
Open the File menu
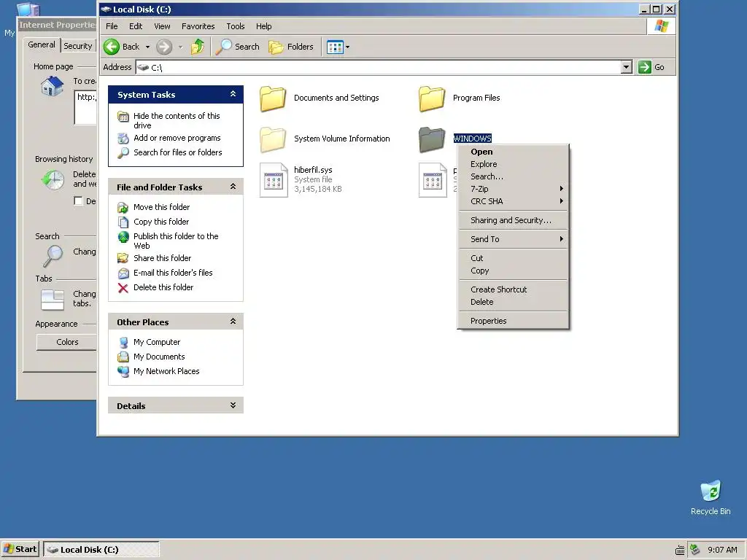pos(112,26)
